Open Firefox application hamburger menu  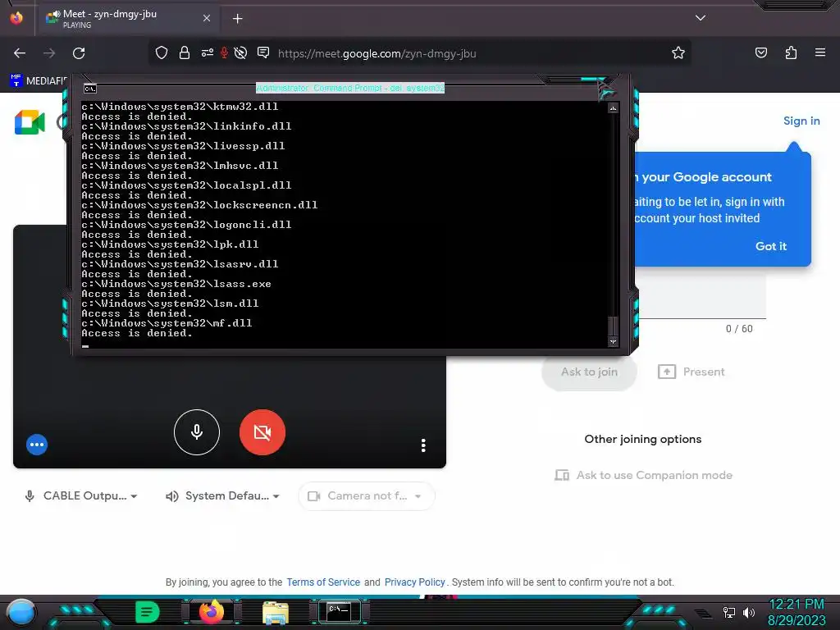click(x=820, y=52)
